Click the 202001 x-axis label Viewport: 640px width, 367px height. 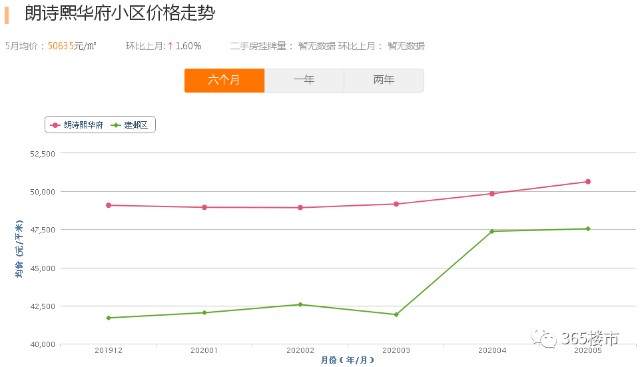tap(204, 350)
